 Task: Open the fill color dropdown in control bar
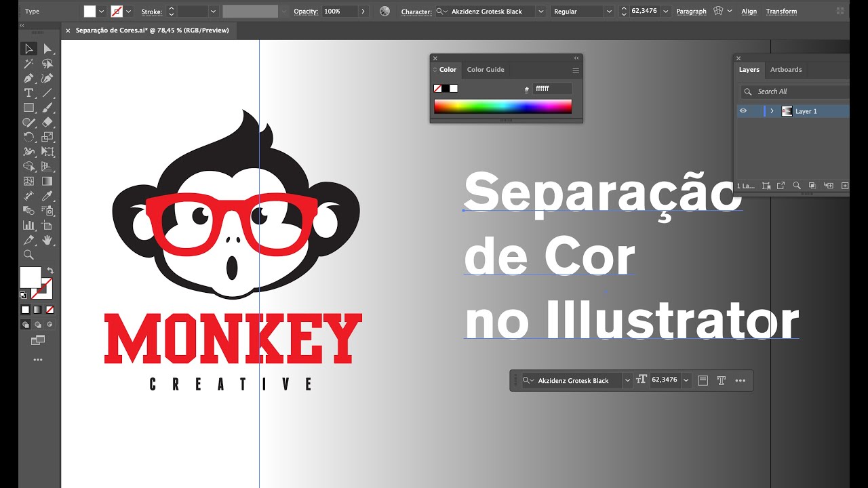click(102, 12)
